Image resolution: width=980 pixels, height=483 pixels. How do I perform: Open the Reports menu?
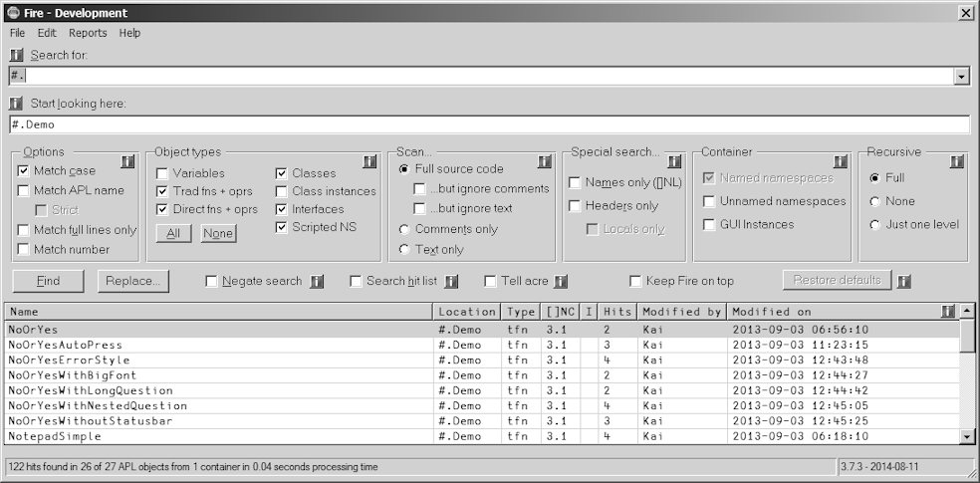[88, 33]
